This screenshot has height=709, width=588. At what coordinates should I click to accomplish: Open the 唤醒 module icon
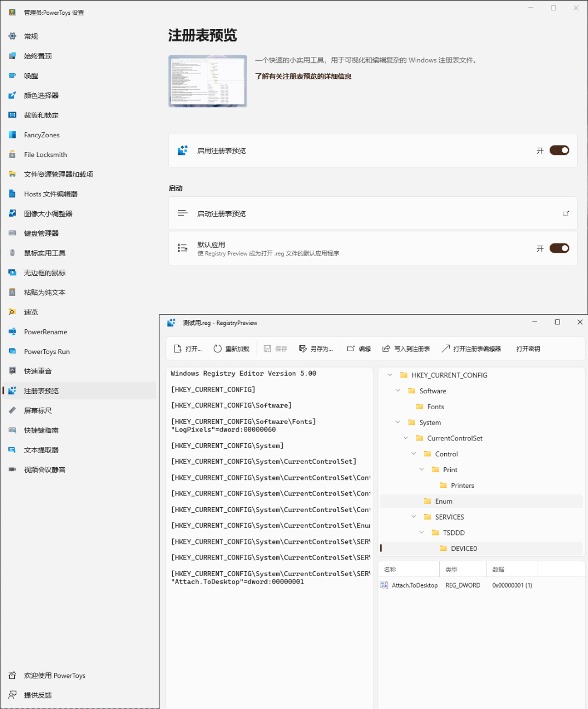12,75
